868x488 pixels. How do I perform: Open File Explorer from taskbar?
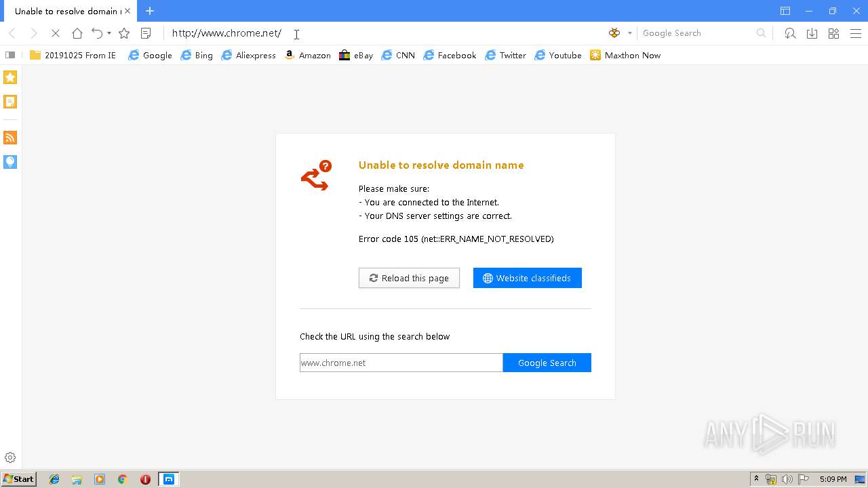click(77, 479)
